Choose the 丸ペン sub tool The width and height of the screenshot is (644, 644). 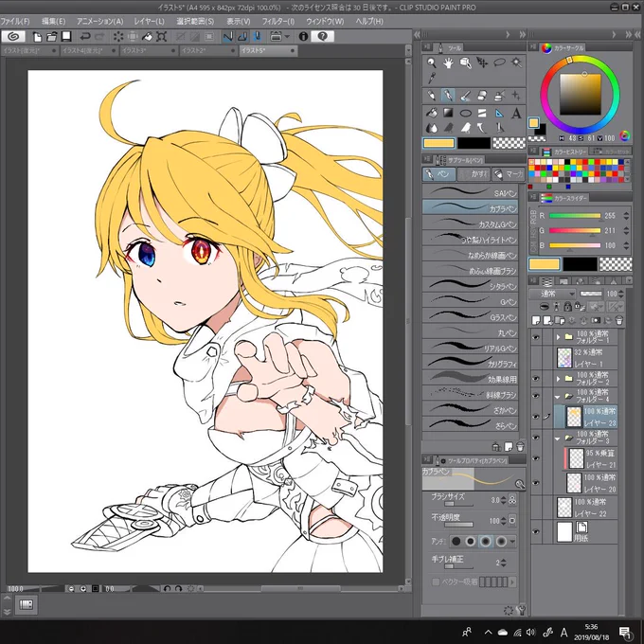coord(471,331)
